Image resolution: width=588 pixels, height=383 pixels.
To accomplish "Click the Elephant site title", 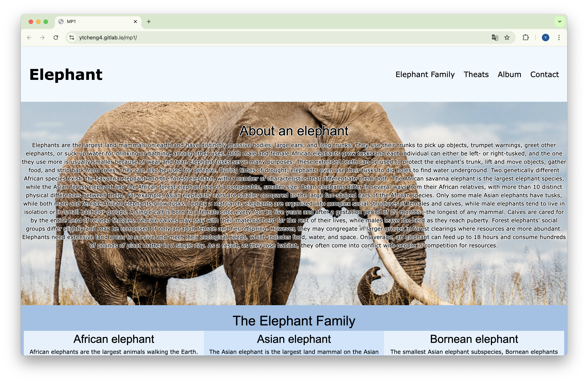I will tap(66, 74).
